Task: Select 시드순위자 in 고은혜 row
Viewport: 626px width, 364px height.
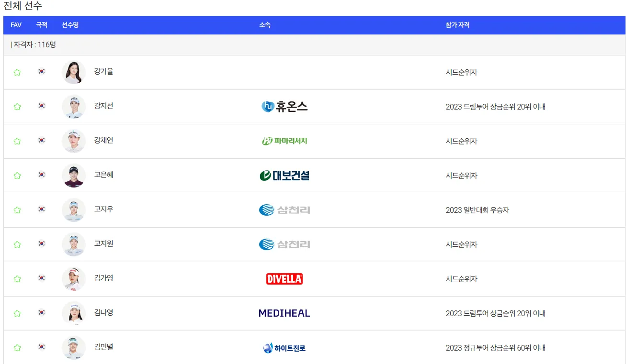Action: (462, 176)
